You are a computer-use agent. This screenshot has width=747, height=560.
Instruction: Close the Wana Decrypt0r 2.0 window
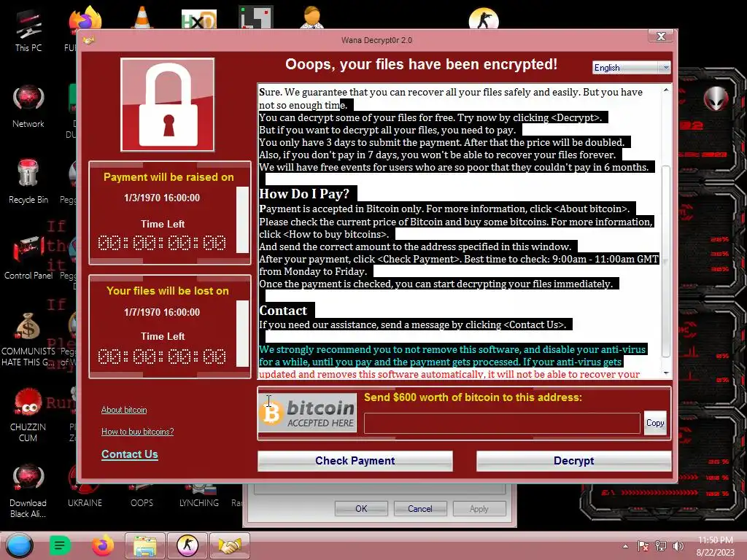point(661,36)
